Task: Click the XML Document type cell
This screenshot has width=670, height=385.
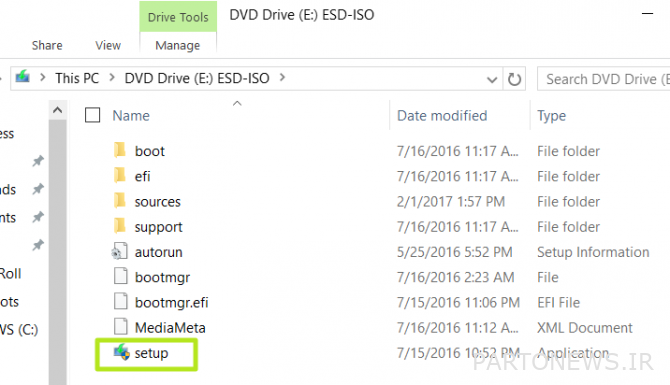Action: pos(585,328)
